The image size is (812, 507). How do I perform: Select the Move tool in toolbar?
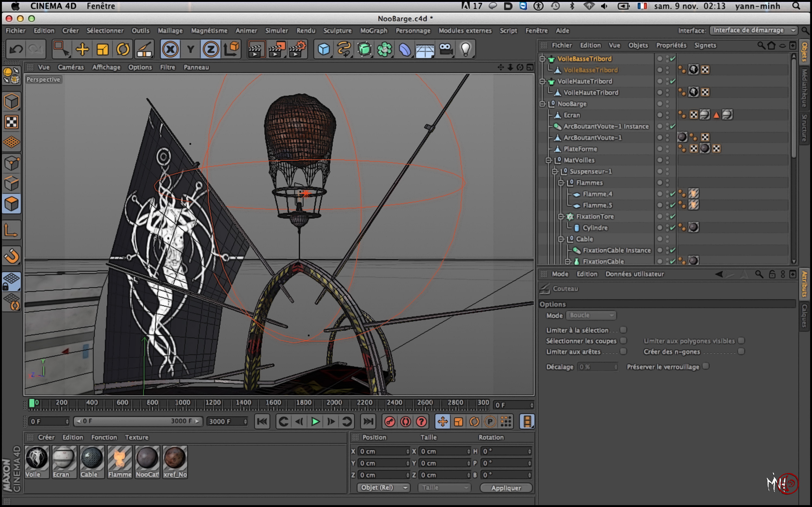(x=82, y=50)
